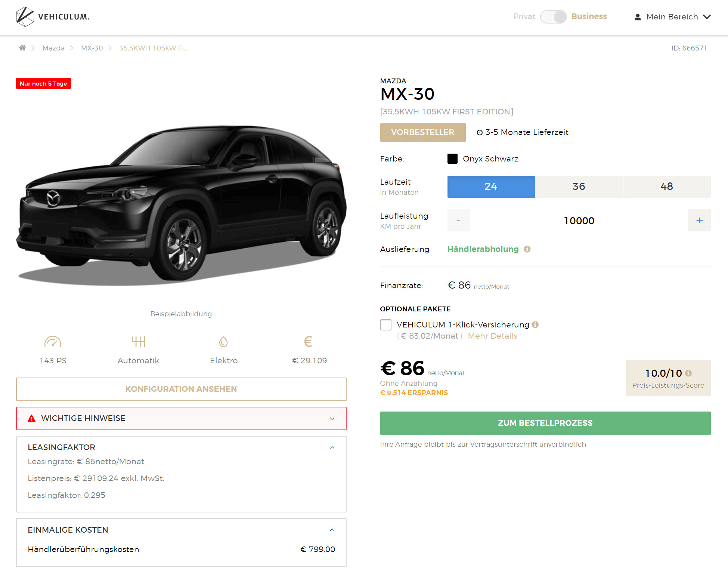Viewport: 728px width, 579px height.
Task: Select the 36 months term
Action: tap(579, 187)
